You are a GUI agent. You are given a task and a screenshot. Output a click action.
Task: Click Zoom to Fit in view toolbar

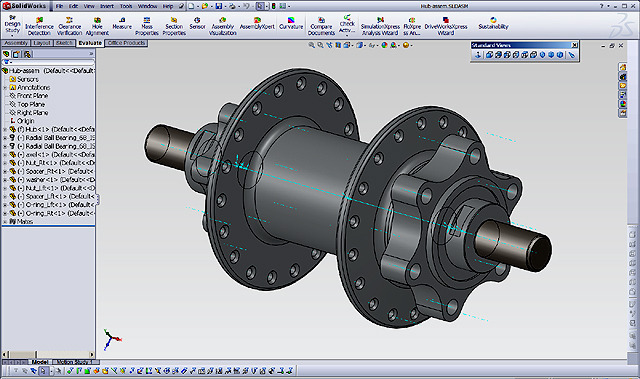pyautogui.click(x=312, y=45)
